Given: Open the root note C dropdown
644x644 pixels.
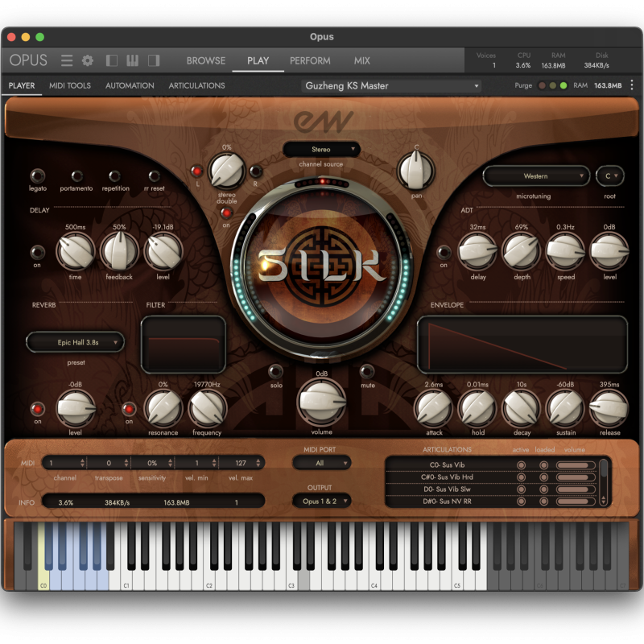Looking at the screenshot, I should [610, 176].
